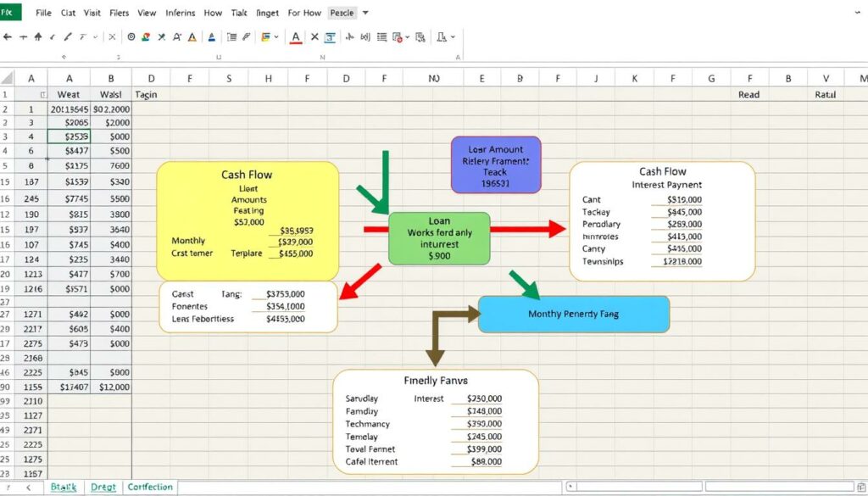Open dropdown beside the red-dot sheet icon
Viewport: 868px width, 496px height.
(x=408, y=37)
